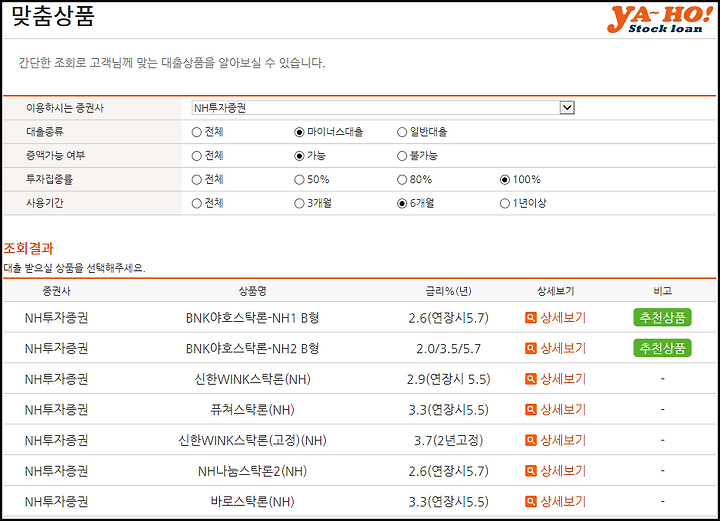This screenshot has height=521, width=720.
Task: Select 50% investment concentration
Action: point(299,179)
